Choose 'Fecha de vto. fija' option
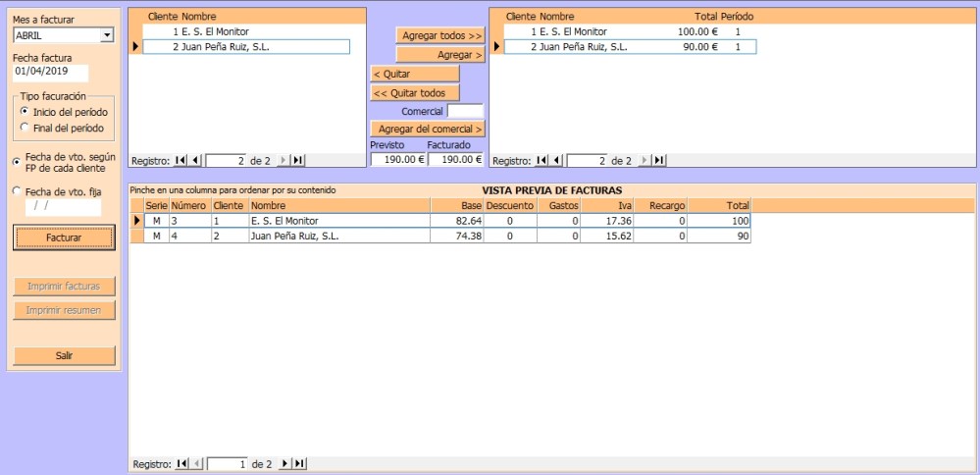The image size is (980, 475). coord(17,191)
